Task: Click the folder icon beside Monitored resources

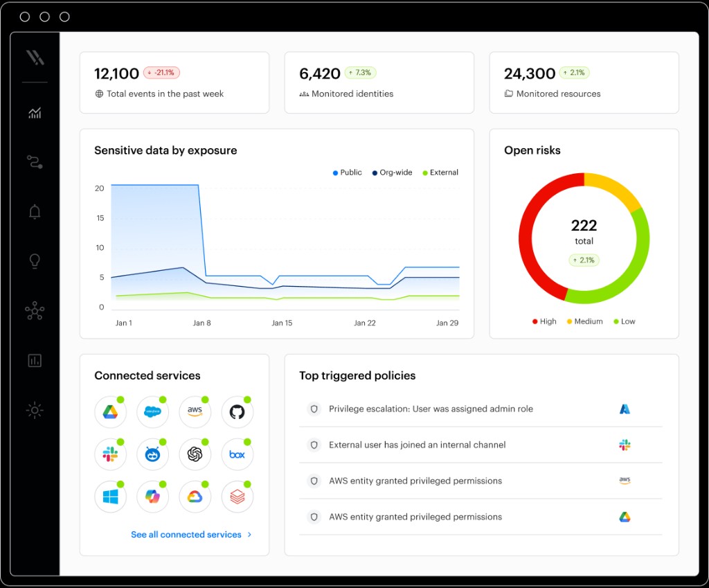Action: 509,93
